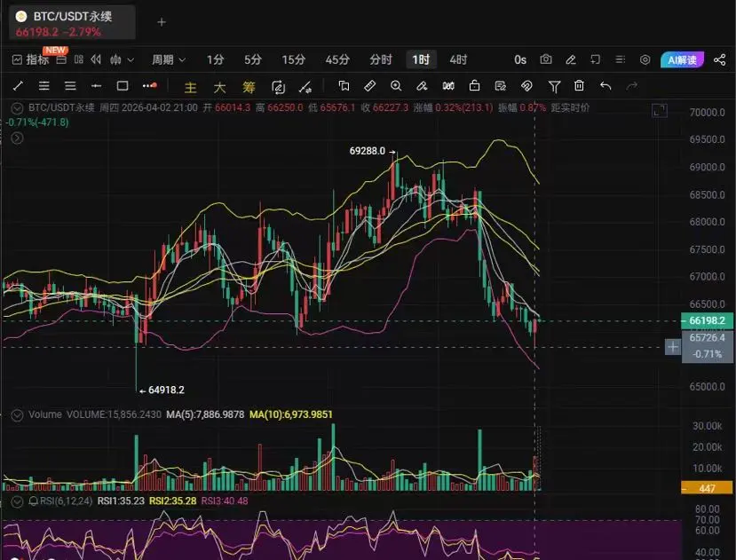The height and width of the screenshot is (560, 736).
Task: Click the MA(5):7,886.9878 volume label
Action: (x=205, y=414)
